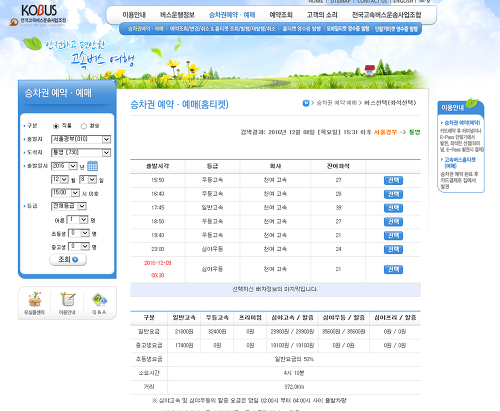This screenshot has height=411, width=500.
Task: Open the 승차권예약·예매 main menu
Action: pos(232,15)
